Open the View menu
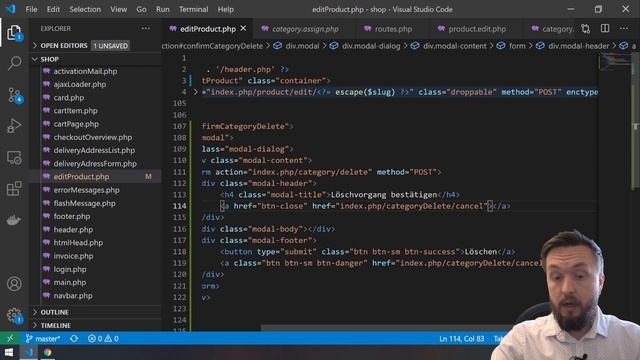Screen dimensions: 640x360 tap(118, 9)
